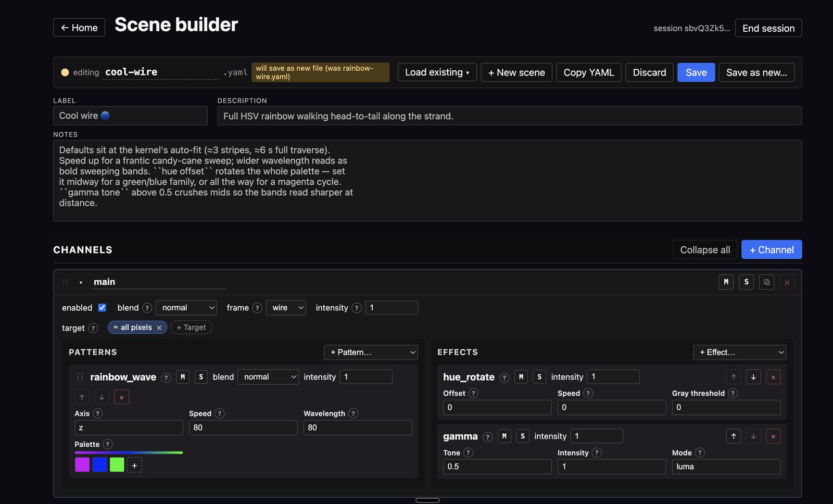Solo the hue_rotate effect
This screenshot has width=833, height=504.
tap(539, 377)
